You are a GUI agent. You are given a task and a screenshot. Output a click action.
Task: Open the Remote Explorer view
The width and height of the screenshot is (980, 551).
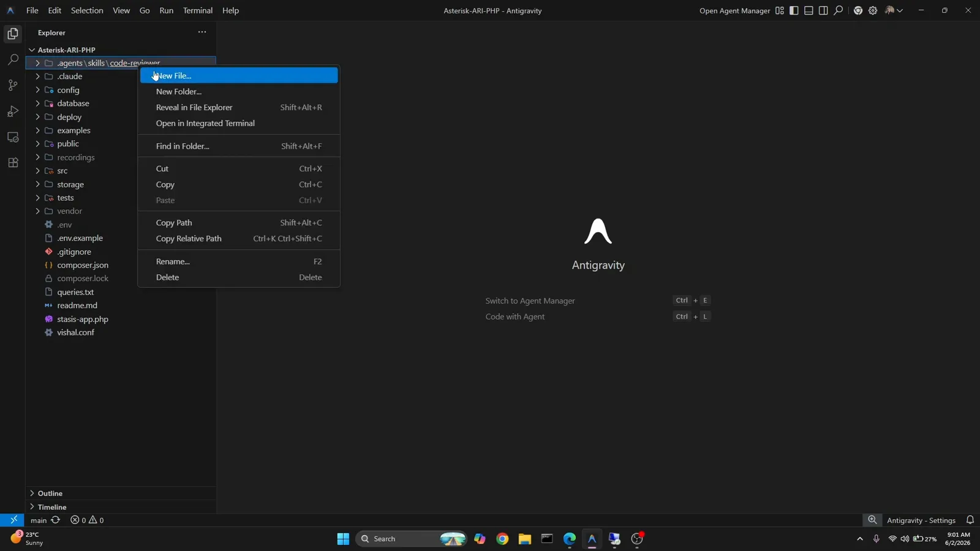pyautogui.click(x=13, y=137)
